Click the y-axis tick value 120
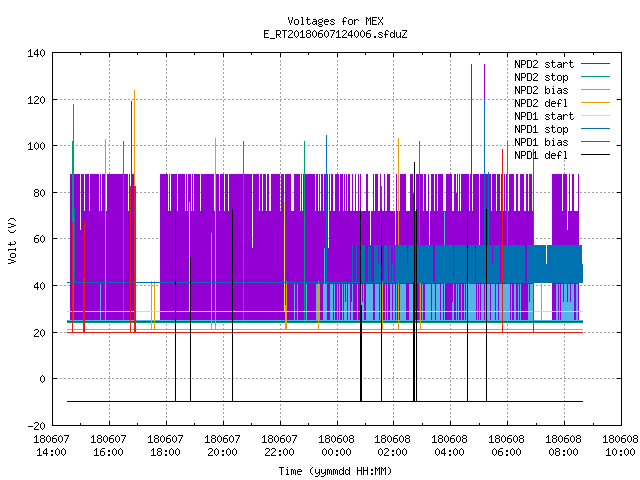This screenshot has width=640, height=480. tap(36, 100)
